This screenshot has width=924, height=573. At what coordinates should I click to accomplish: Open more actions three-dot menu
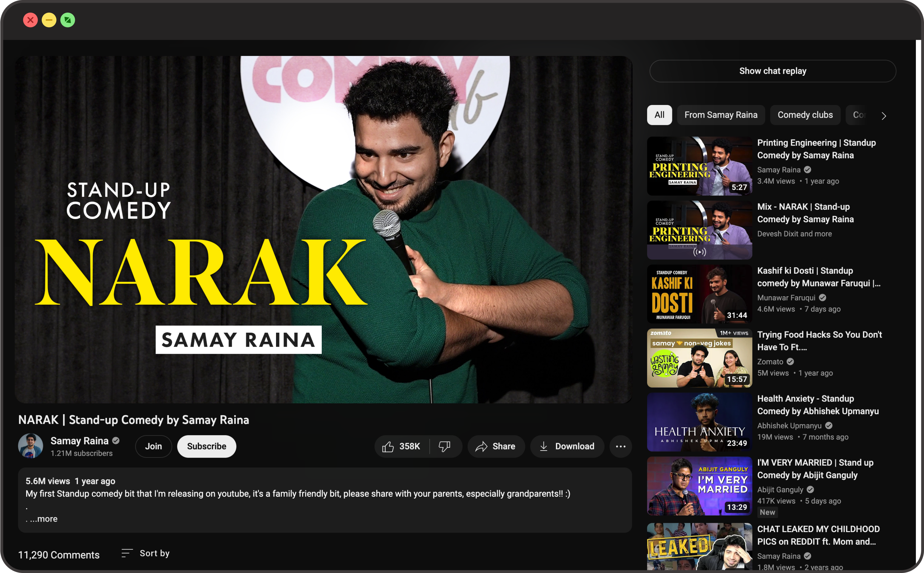coord(621,446)
